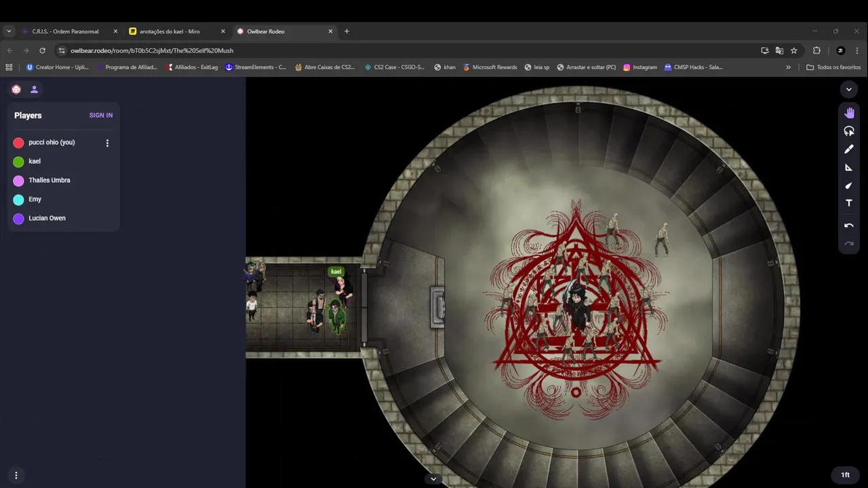Open a new browser tab
This screenshot has width=868, height=488.
coord(347,31)
